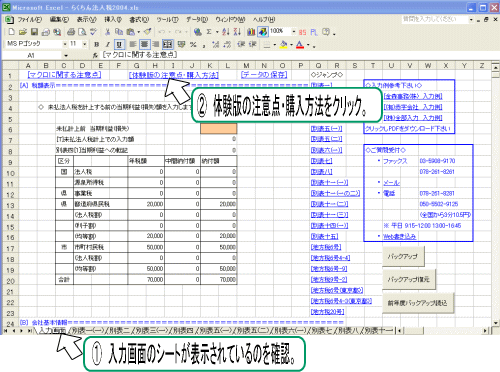This screenshot has height=372, width=500.
Task: Open the 表示(V) menu
Action: 87,20
